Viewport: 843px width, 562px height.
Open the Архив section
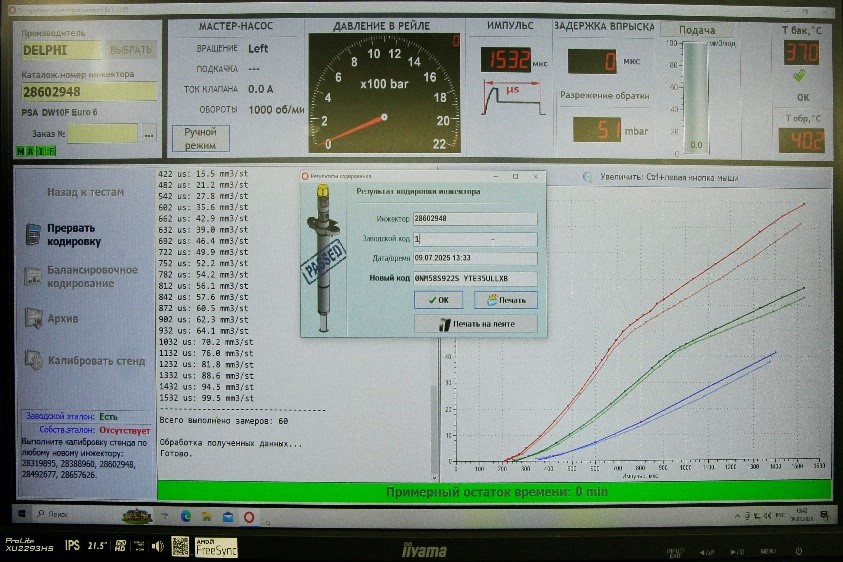62,318
